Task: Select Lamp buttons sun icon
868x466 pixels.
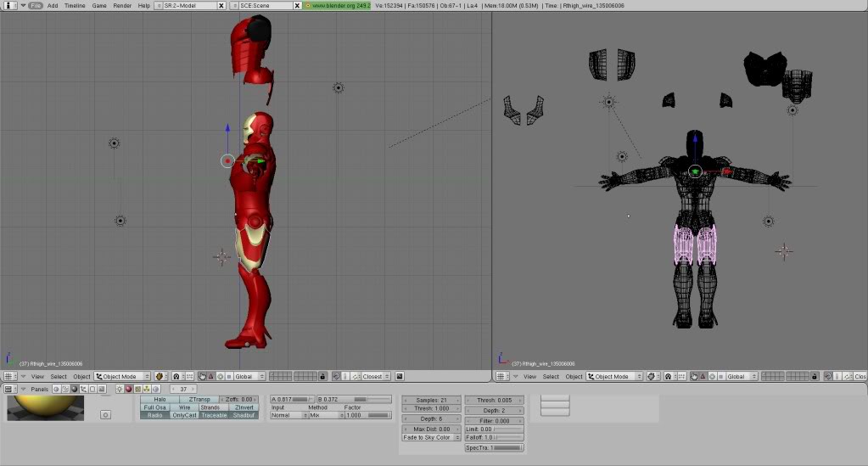Action: [x=120, y=389]
